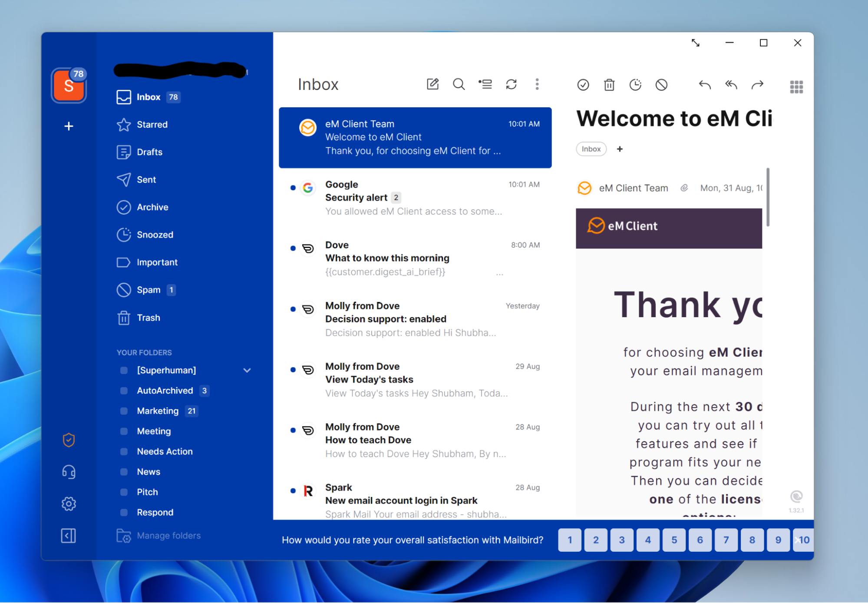
Task: Click the orange S account avatar
Action: pyautogui.click(x=68, y=86)
